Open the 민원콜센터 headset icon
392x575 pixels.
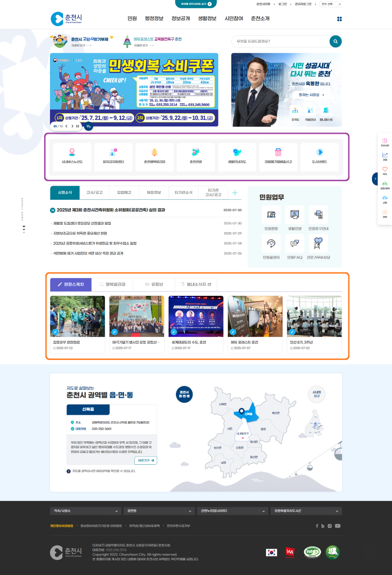pos(271,243)
